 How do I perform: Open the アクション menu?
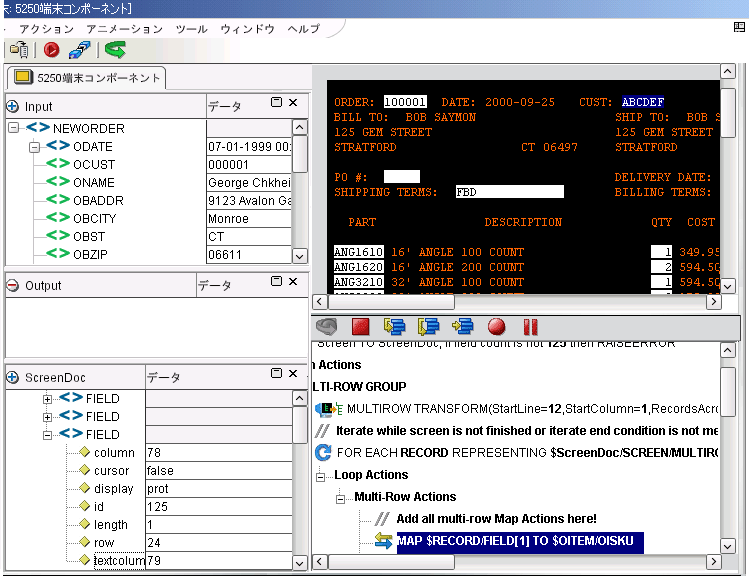pyautogui.click(x=47, y=29)
